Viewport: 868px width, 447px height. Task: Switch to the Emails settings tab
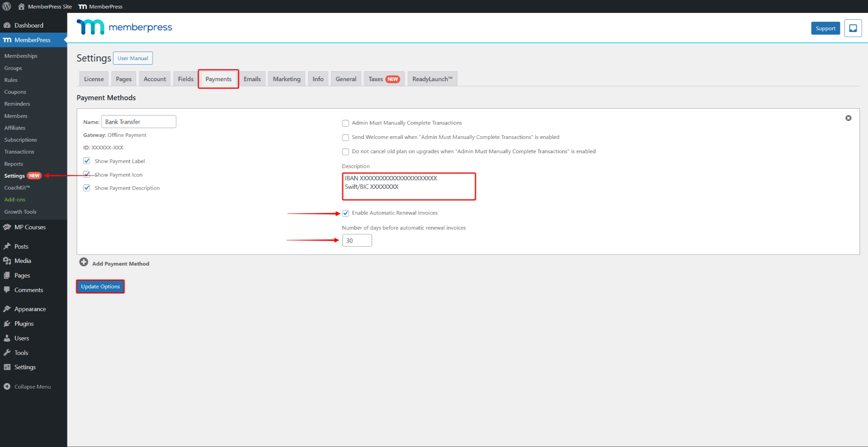pyautogui.click(x=252, y=79)
